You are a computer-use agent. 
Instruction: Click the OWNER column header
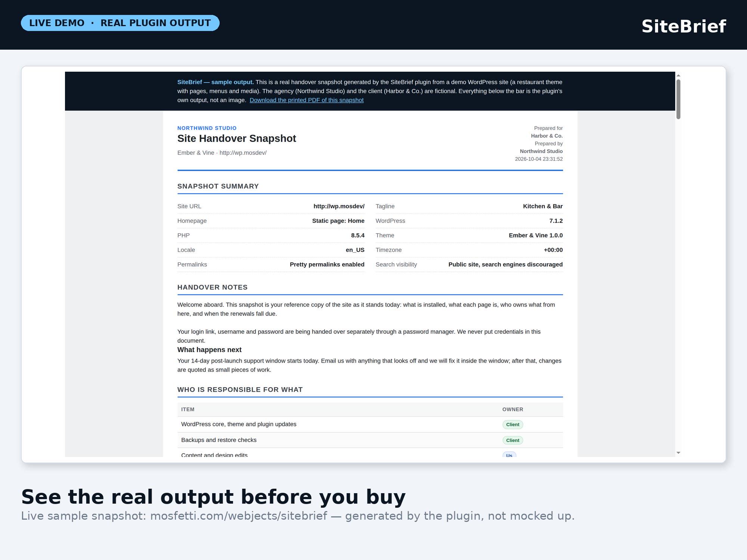click(512, 410)
